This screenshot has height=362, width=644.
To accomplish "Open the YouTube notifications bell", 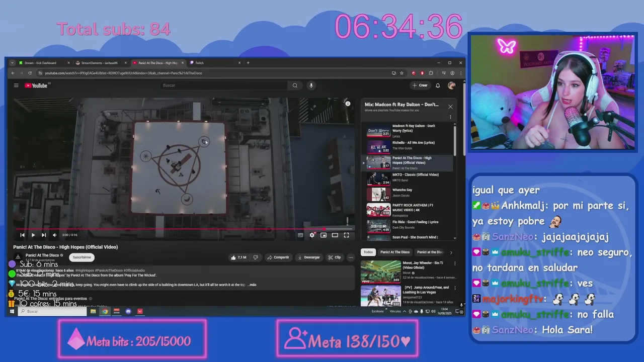I will pyautogui.click(x=438, y=85).
